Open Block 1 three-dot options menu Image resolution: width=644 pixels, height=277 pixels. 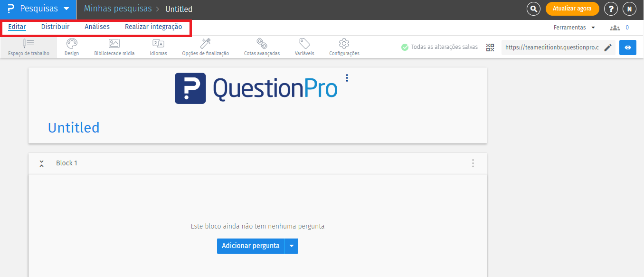tap(473, 163)
